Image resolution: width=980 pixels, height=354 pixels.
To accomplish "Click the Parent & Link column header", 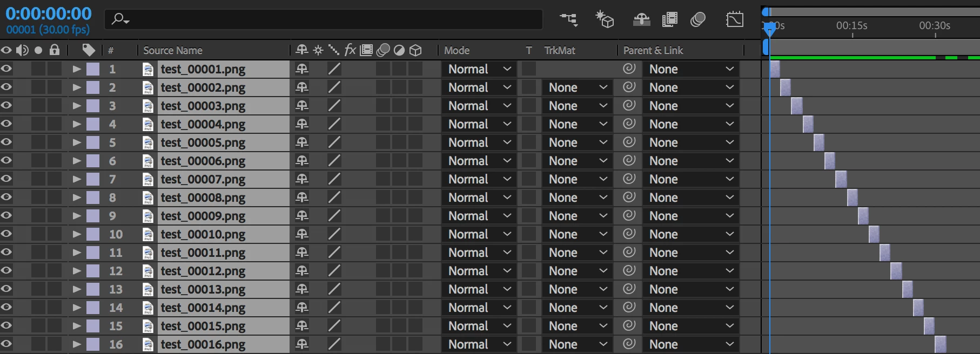I will click(x=653, y=50).
